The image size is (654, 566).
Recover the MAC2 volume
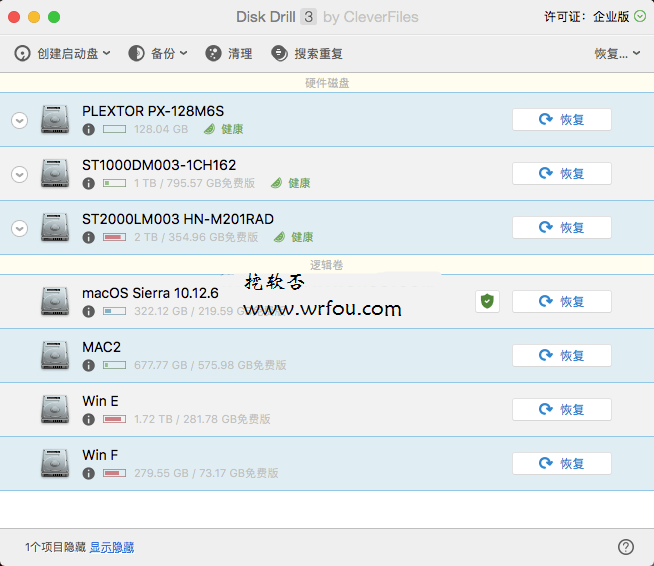coord(562,356)
